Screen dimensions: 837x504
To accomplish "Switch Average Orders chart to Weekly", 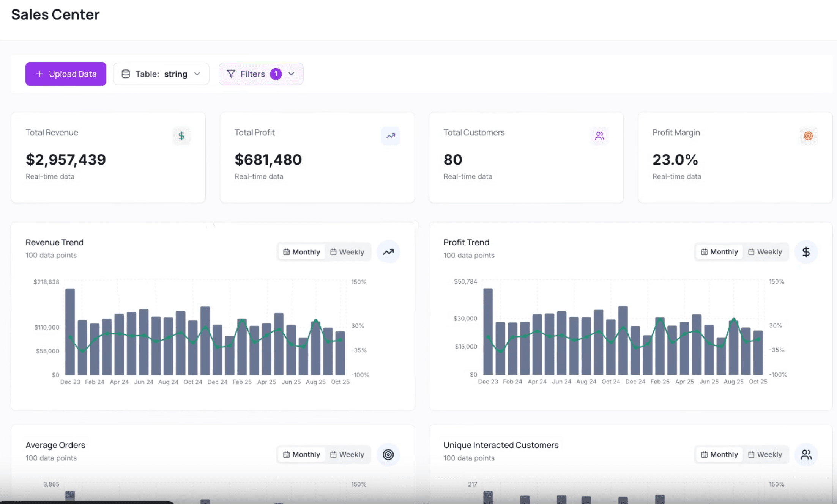I will (x=347, y=454).
